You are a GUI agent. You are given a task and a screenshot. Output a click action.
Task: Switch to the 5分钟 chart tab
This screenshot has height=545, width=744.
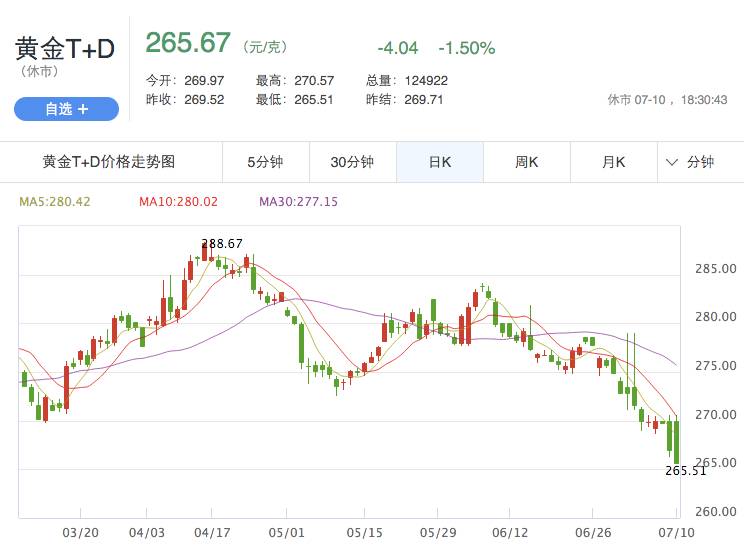(x=266, y=162)
